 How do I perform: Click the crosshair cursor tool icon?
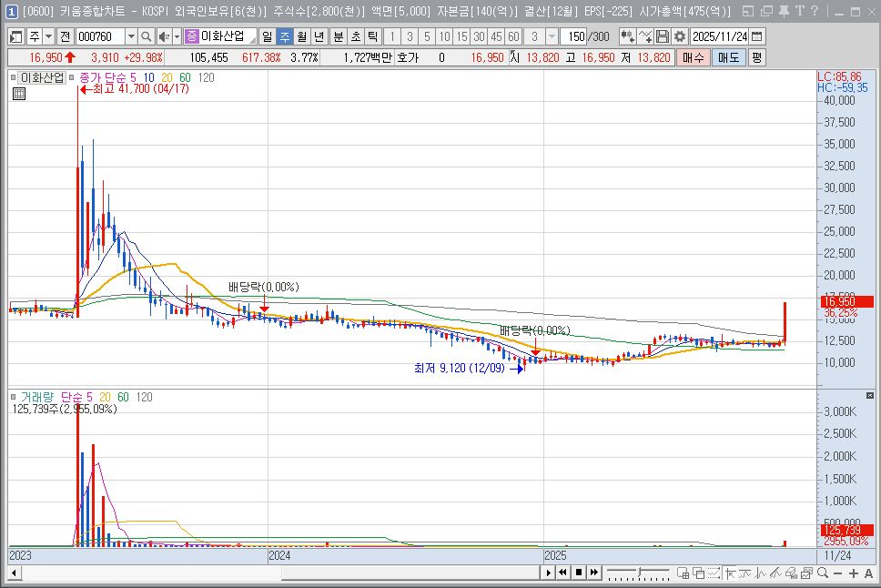pyautogui.click(x=730, y=573)
